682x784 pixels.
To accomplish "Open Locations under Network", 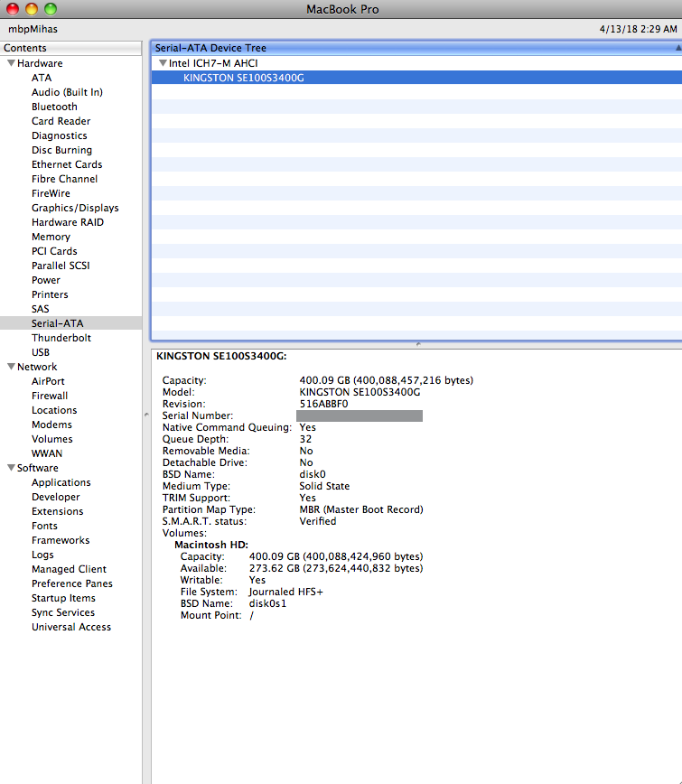I will (x=54, y=410).
